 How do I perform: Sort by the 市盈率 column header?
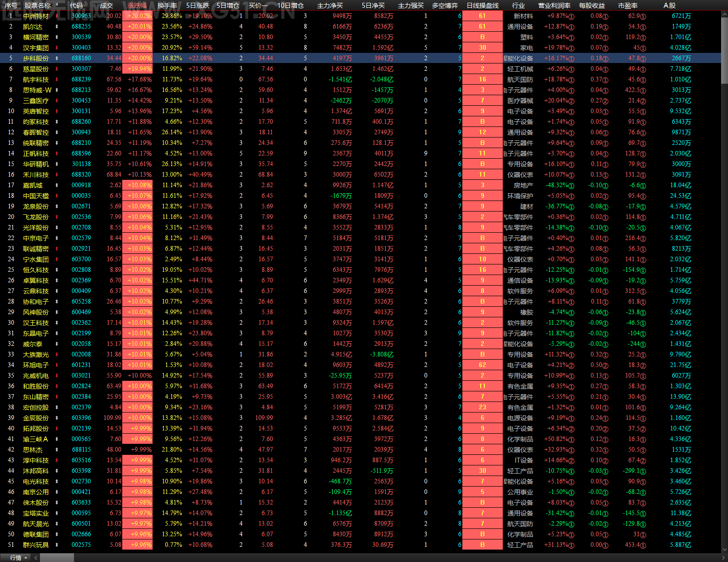click(x=628, y=6)
